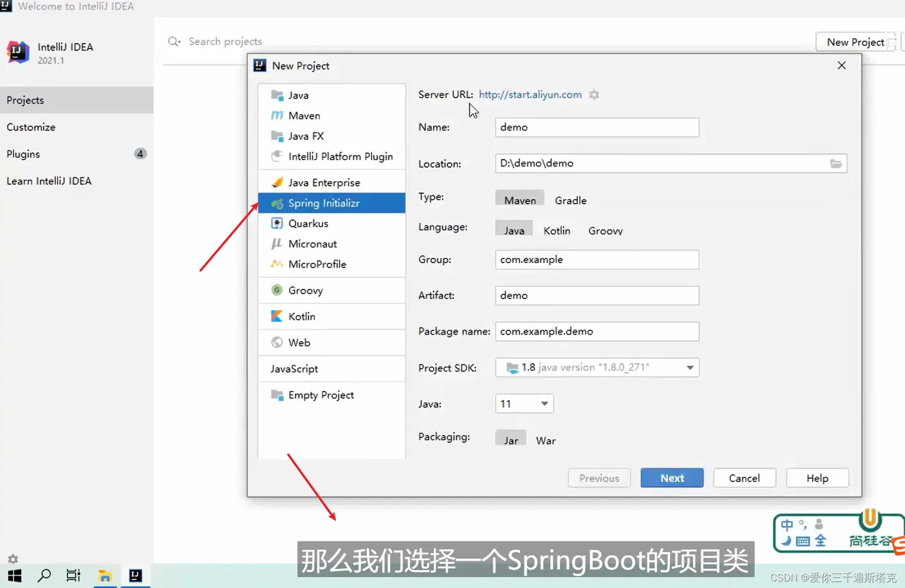Click the Java project type icon
This screenshot has height=588, width=905.
click(277, 95)
